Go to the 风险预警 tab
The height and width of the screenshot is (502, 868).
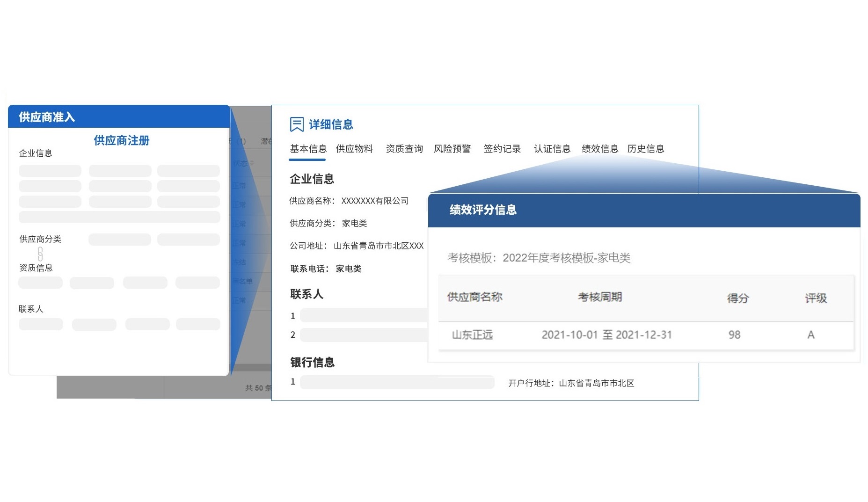coord(452,149)
